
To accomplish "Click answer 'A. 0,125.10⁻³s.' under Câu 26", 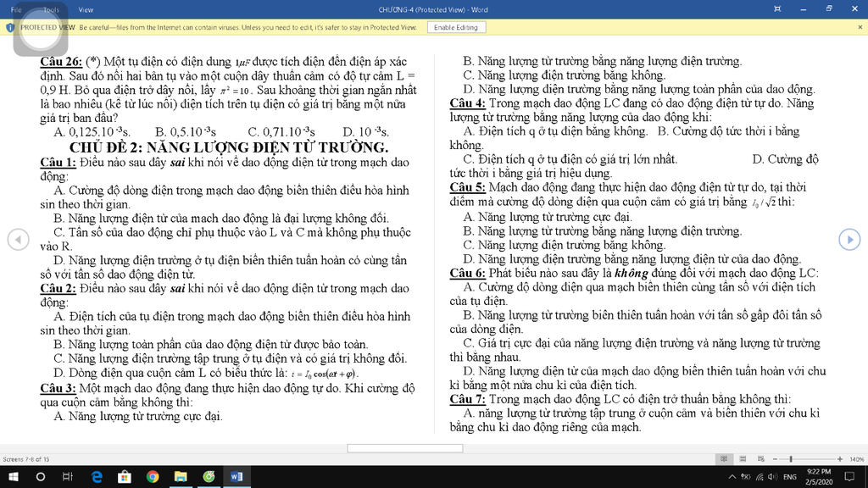I will tap(92, 132).
